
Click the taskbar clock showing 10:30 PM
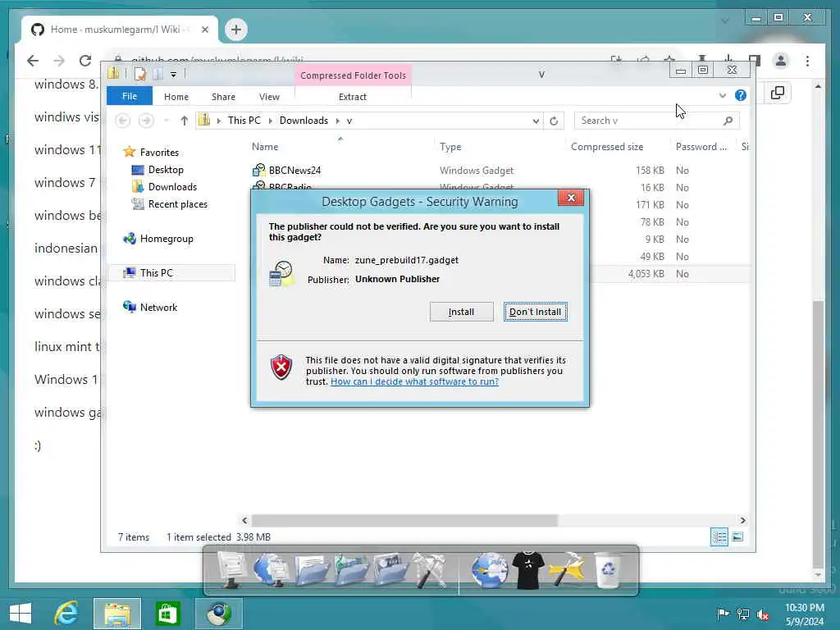coord(804,608)
